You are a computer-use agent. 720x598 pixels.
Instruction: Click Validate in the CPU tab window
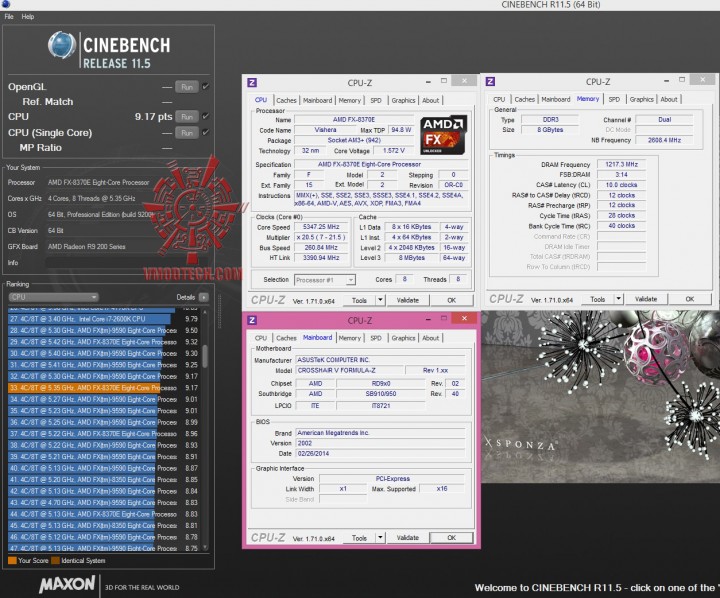(408, 300)
